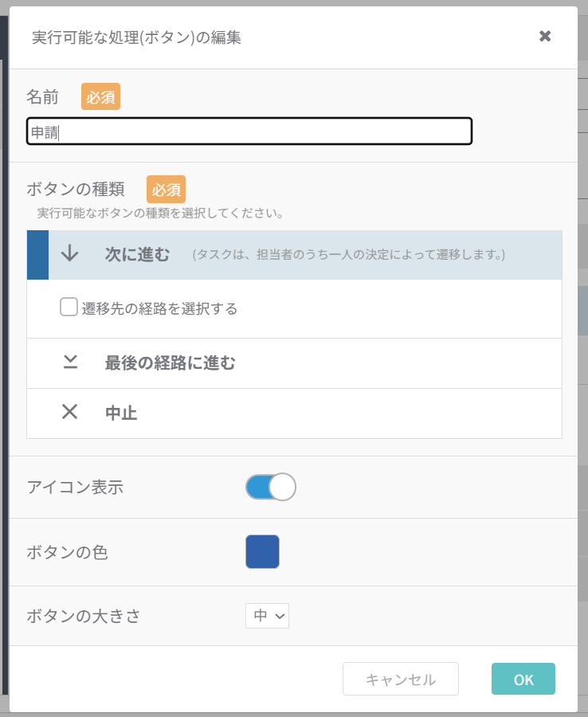The image size is (588, 717).
Task: Click the X icon beside 中止
Action: click(70, 413)
